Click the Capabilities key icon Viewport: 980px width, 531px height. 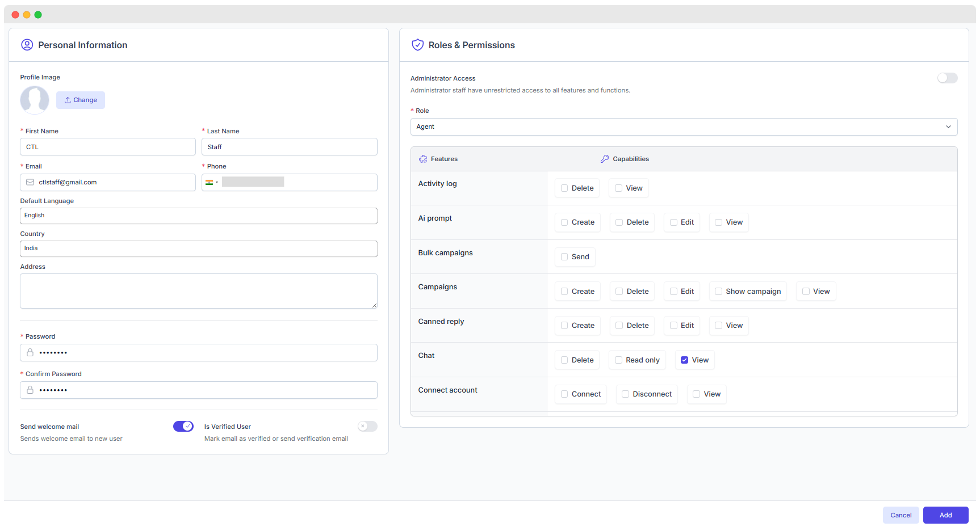[605, 159]
